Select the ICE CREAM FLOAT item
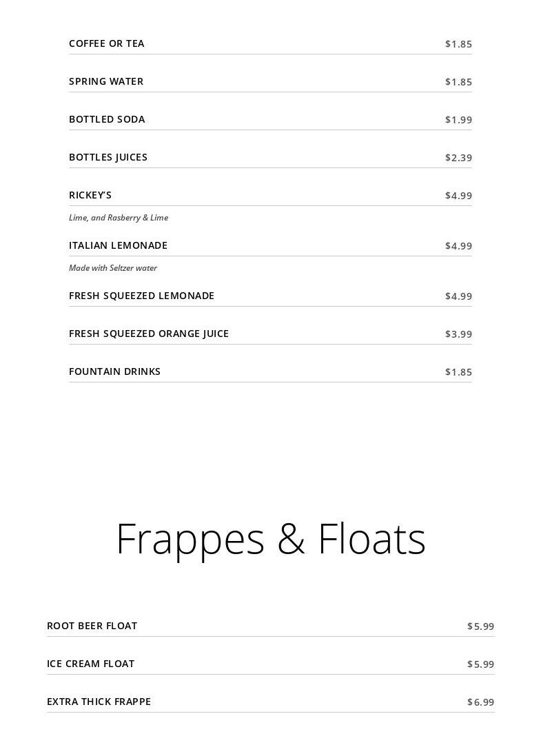Viewport: 541px width, 756px height. (90, 664)
